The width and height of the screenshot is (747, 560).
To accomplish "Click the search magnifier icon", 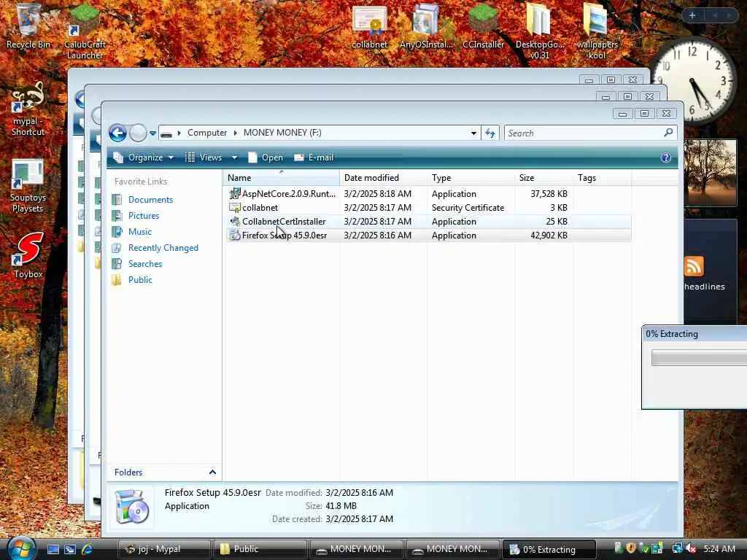I will [x=668, y=133].
